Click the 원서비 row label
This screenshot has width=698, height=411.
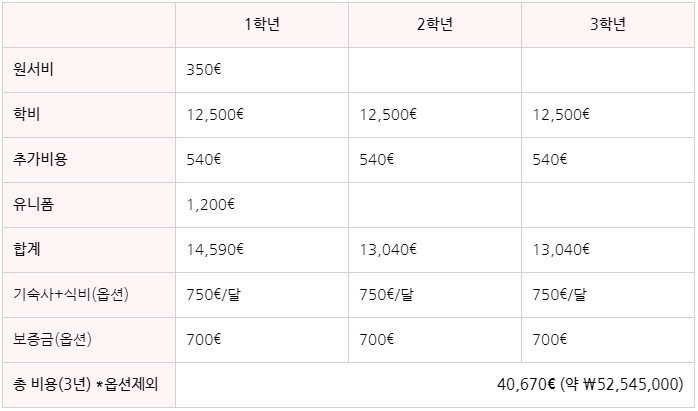tap(33, 70)
